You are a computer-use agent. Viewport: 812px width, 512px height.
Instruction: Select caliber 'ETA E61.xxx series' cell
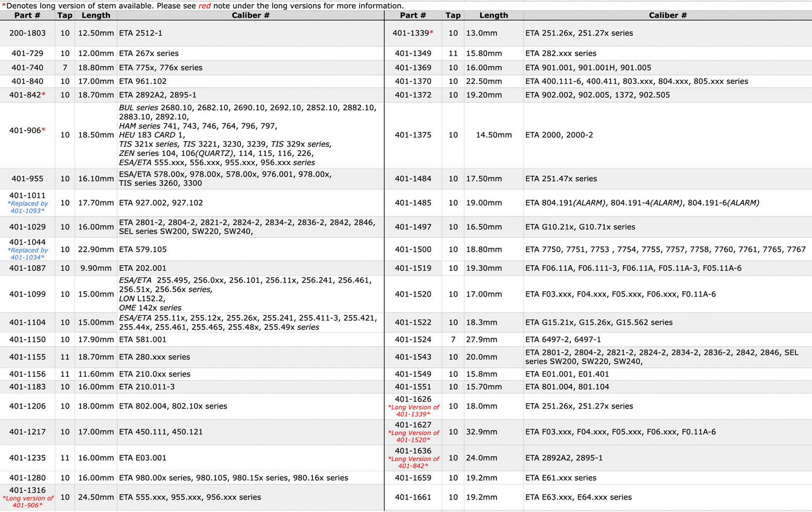point(667,478)
